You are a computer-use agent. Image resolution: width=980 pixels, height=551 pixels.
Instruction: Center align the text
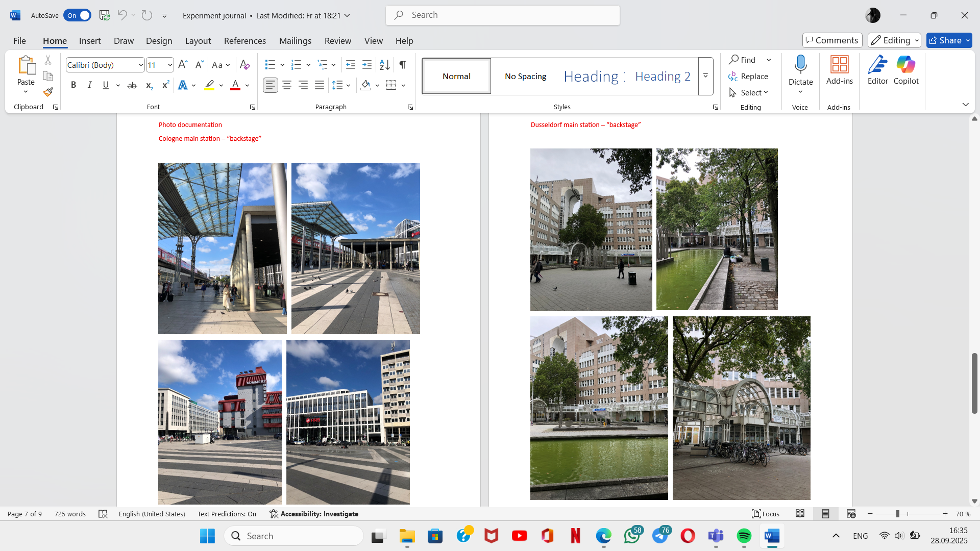[x=287, y=85]
